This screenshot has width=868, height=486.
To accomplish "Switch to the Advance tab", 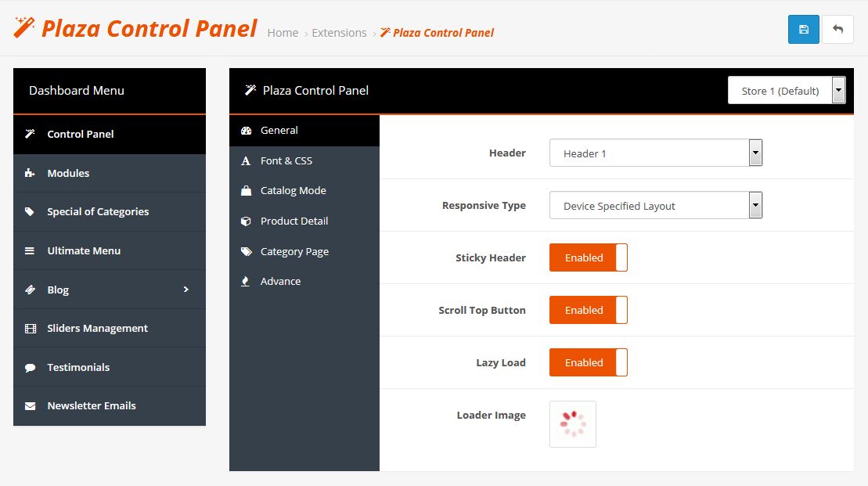I will (304, 281).
